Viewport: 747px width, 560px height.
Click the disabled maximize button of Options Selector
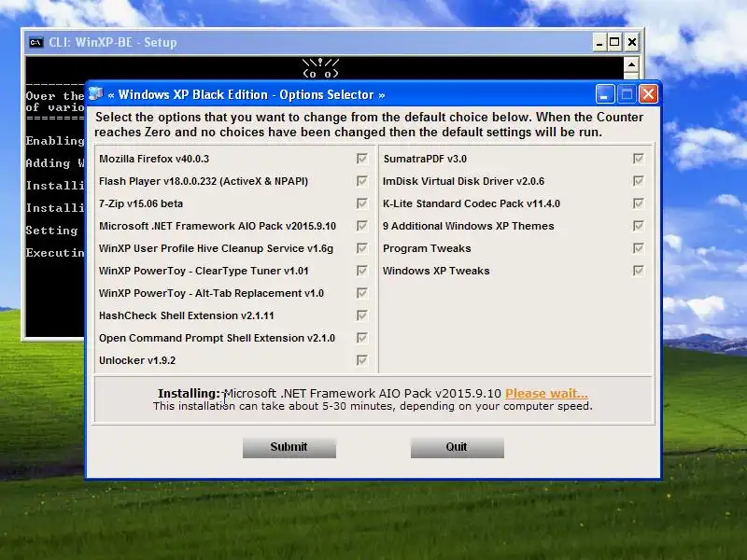(x=627, y=94)
